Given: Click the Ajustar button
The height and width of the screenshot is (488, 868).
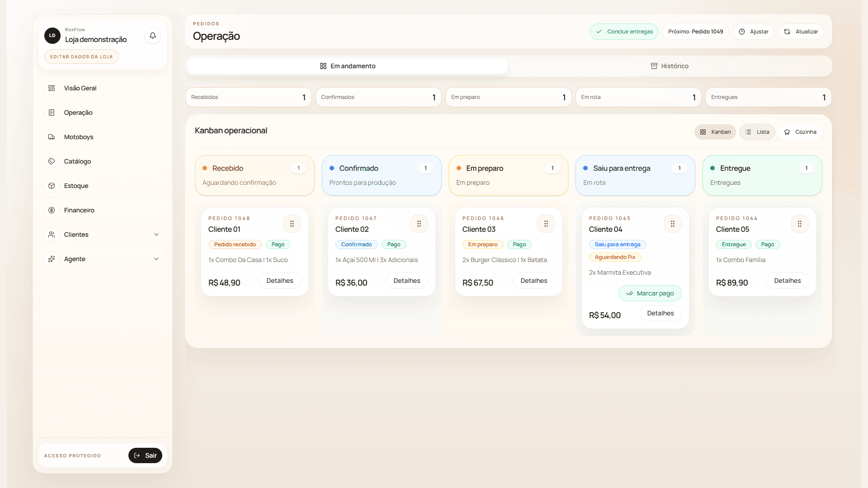Looking at the screenshot, I should tap(754, 32).
